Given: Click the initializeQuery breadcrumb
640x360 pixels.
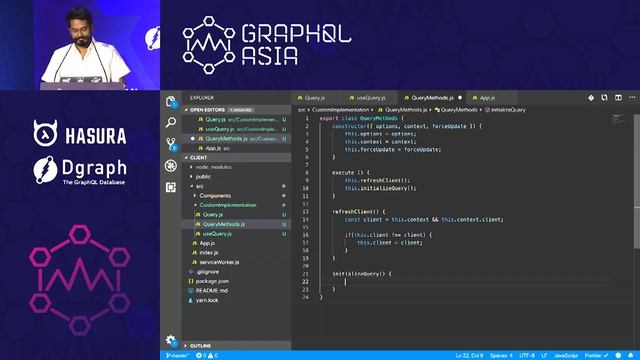Looking at the screenshot, I should pyautogui.click(x=505, y=110).
